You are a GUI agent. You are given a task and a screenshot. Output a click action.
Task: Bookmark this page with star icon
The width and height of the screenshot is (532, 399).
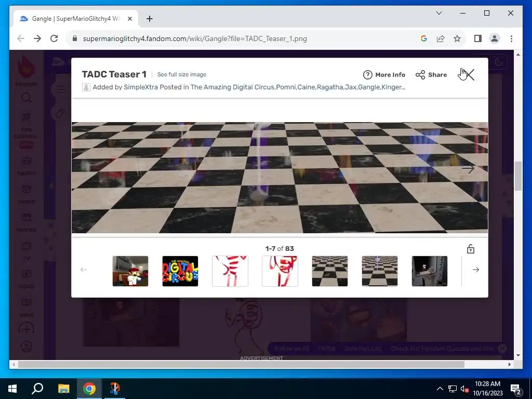(x=457, y=38)
